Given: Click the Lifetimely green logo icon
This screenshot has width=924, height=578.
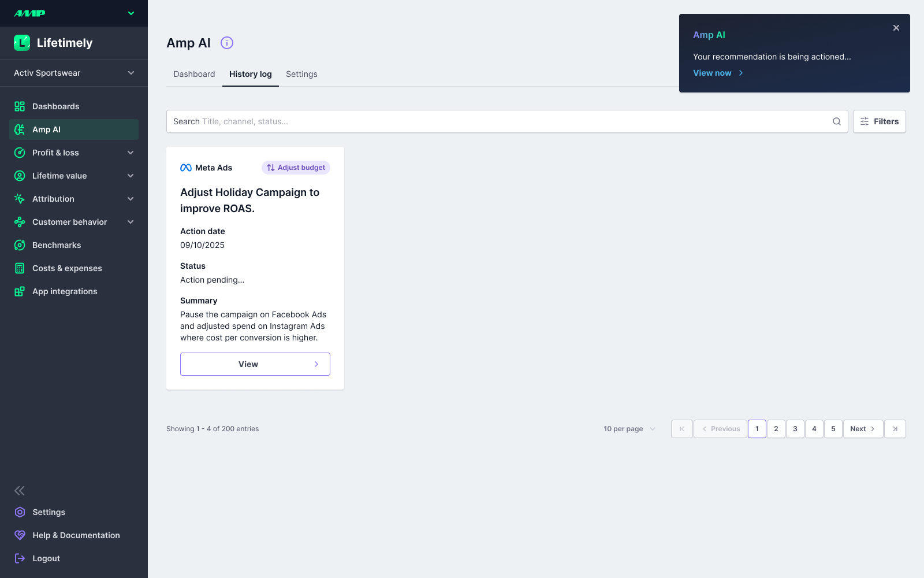Looking at the screenshot, I should point(22,43).
